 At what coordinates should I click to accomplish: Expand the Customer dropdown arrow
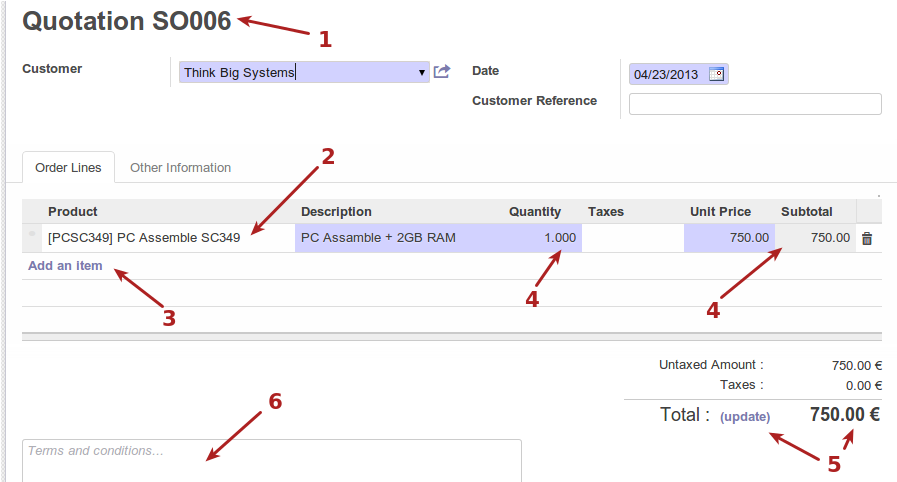422,73
